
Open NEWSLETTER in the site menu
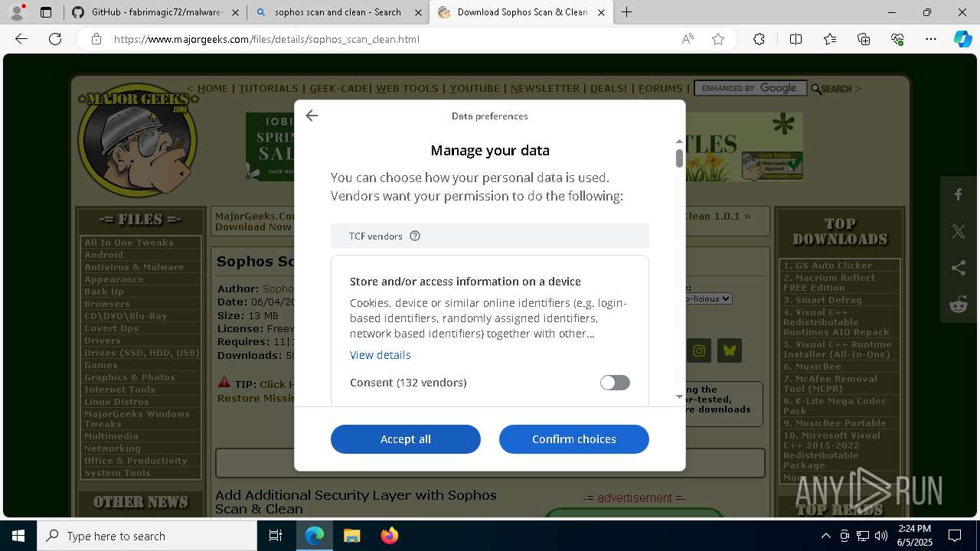click(x=545, y=88)
